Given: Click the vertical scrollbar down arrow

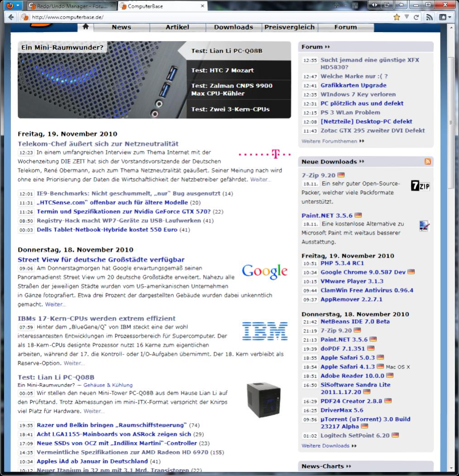Looking at the screenshot, I should coord(451,468).
